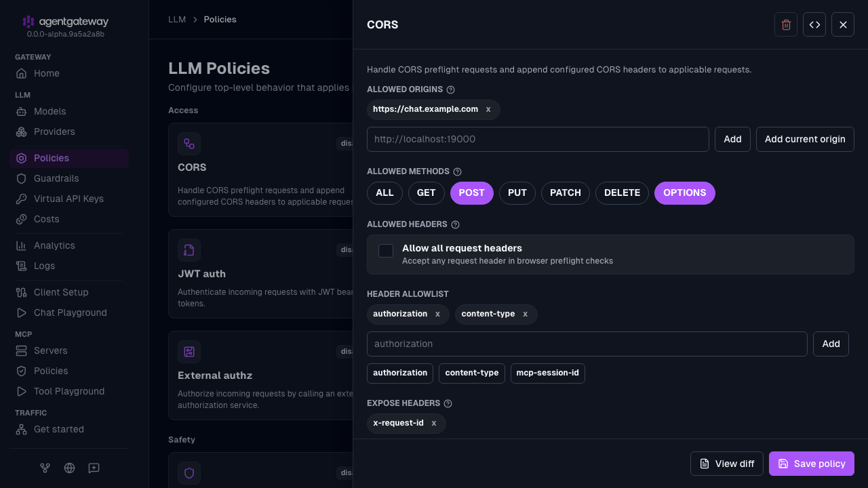Add suggested authorization header chip

[400, 373]
